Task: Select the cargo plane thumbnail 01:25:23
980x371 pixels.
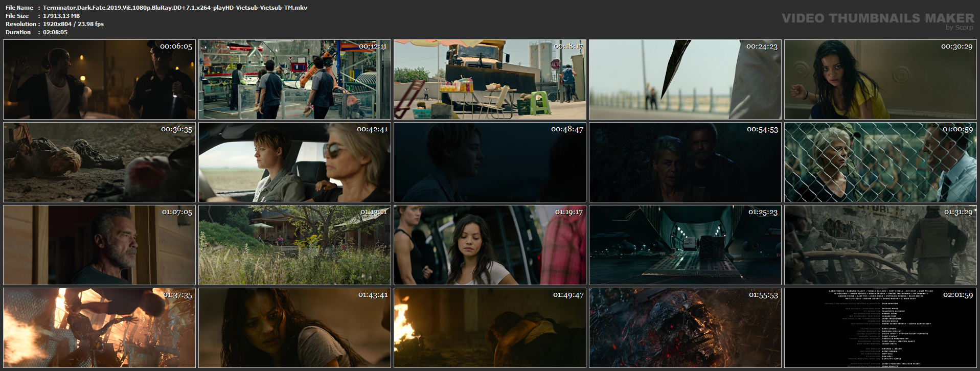Action: (686, 245)
